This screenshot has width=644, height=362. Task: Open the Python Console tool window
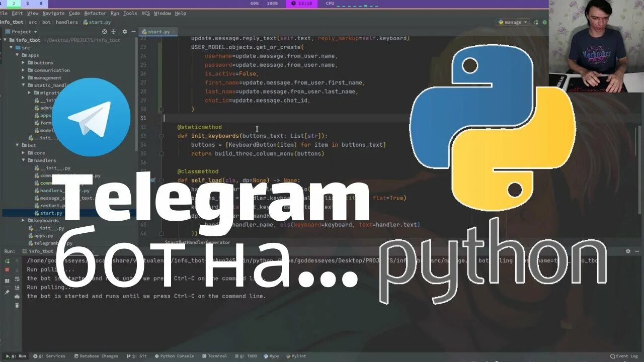point(174,356)
